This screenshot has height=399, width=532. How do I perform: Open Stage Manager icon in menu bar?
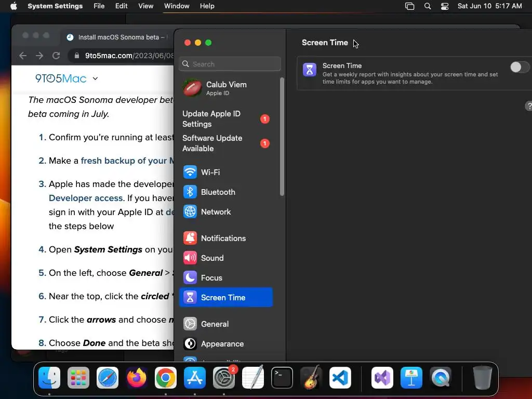click(x=409, y=6)
